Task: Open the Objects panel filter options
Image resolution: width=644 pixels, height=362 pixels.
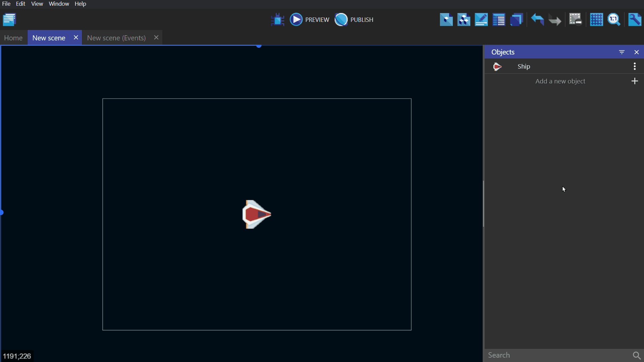Action: (x=621, y=52)
